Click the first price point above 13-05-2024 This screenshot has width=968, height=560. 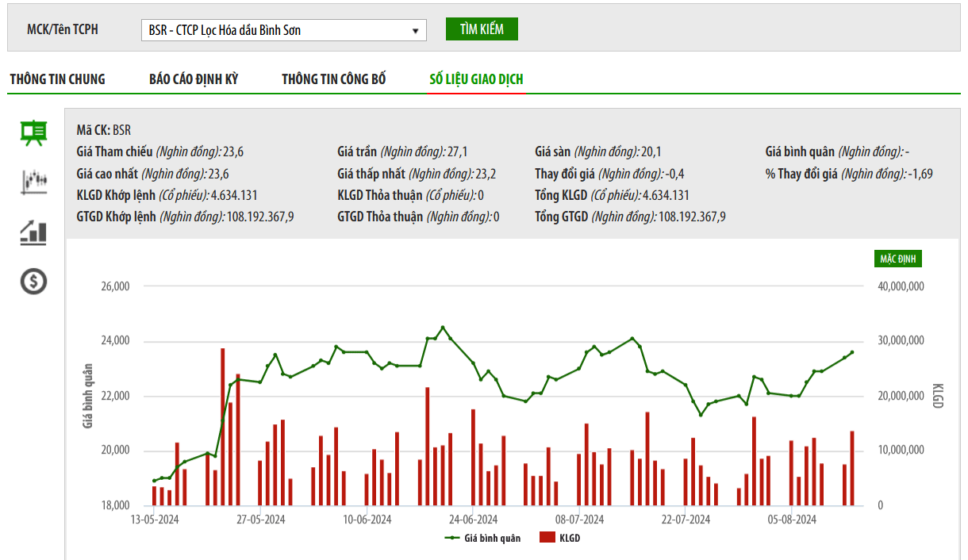coord(155,481)
